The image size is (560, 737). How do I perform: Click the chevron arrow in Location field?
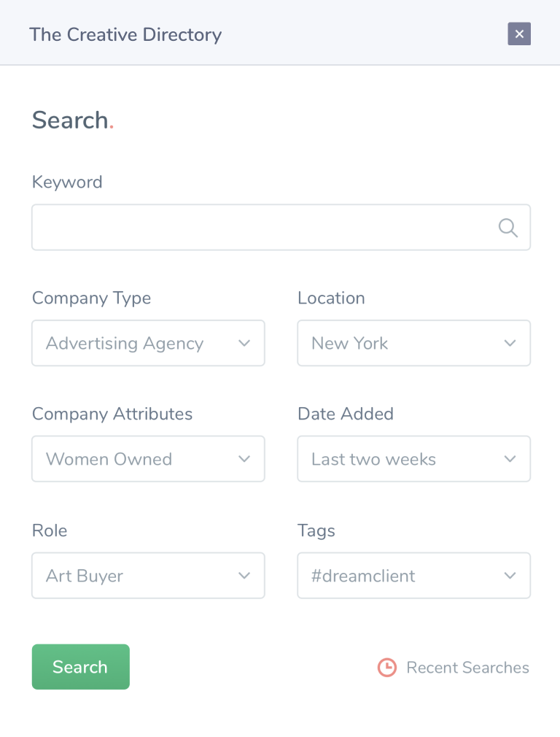(x=510, y=343)
